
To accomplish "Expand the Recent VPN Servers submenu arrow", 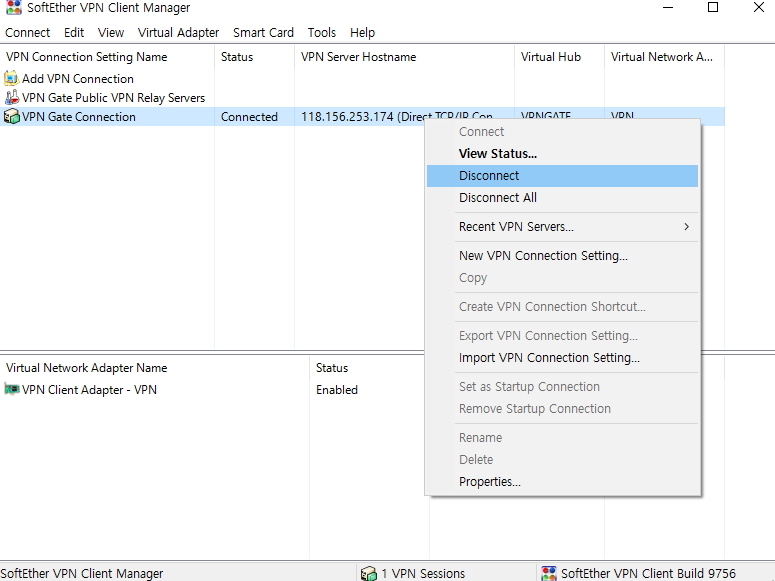I will [x=687, y=226].
